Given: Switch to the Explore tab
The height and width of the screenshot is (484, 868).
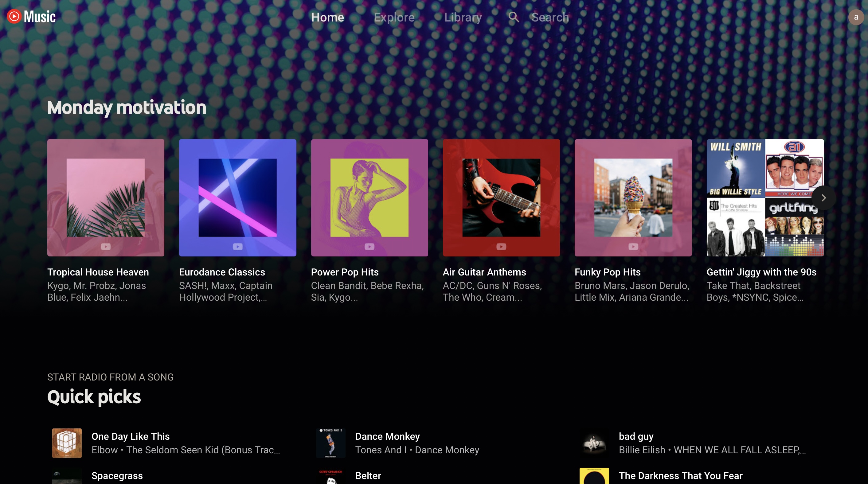Looking at the screenshot, I should [x=394, y=17].
